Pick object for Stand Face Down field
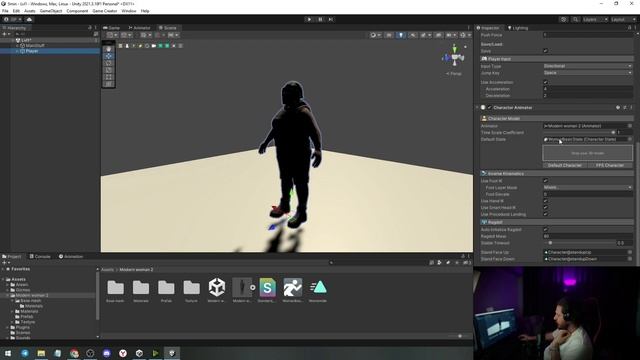Screen dimensions: 640x360 [x=630, y=259]
